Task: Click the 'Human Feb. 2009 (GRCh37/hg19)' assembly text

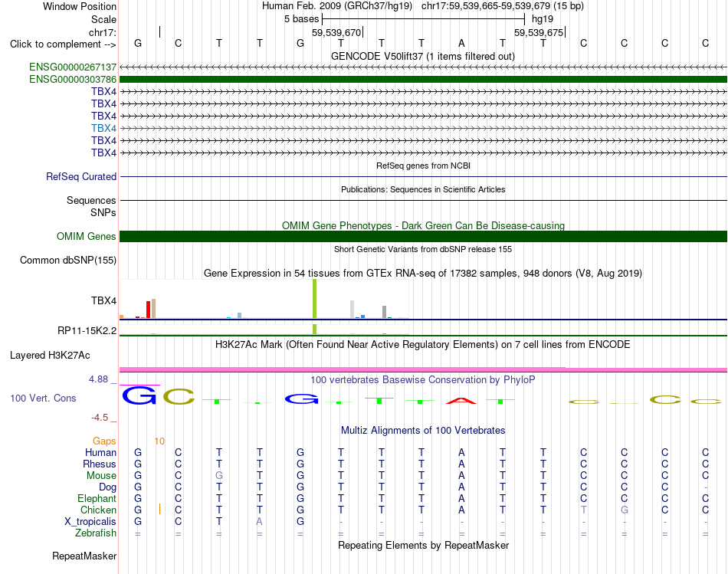Action: [337, 6]
